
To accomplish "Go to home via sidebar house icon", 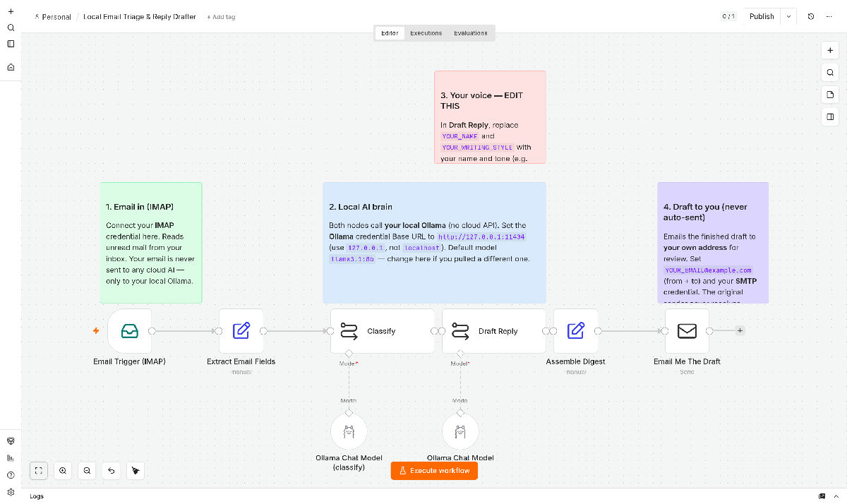I will 11,67.
